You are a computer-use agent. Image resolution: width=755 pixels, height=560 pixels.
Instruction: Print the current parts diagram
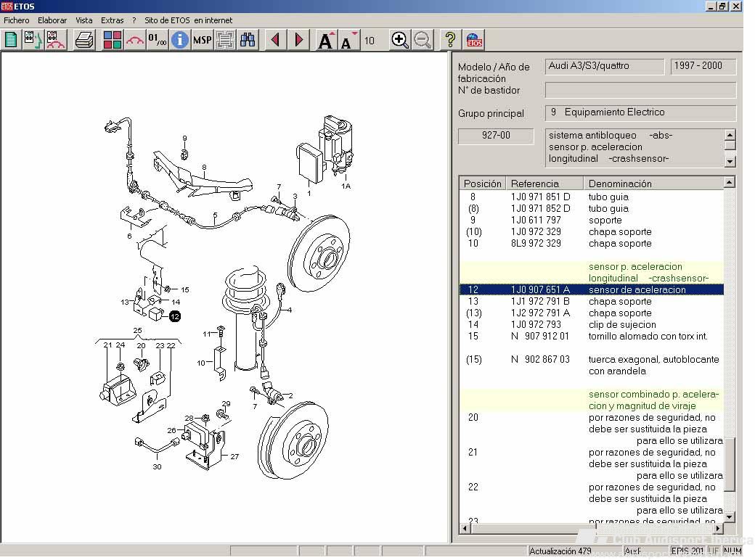pos(84,40)
